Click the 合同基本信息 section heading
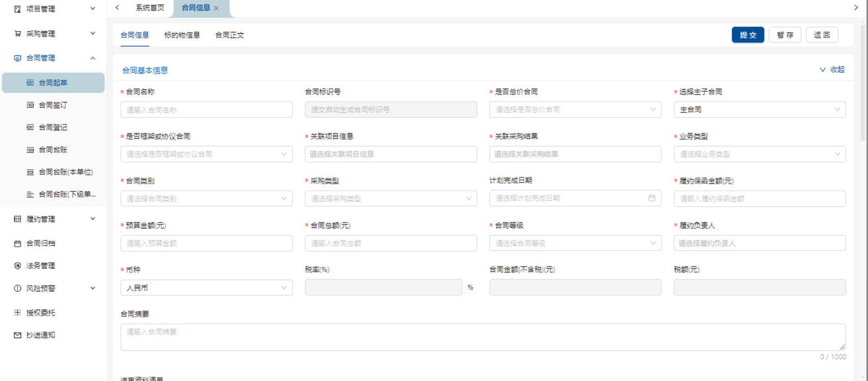This screenshot has width=868, height=381. (145, 70)
